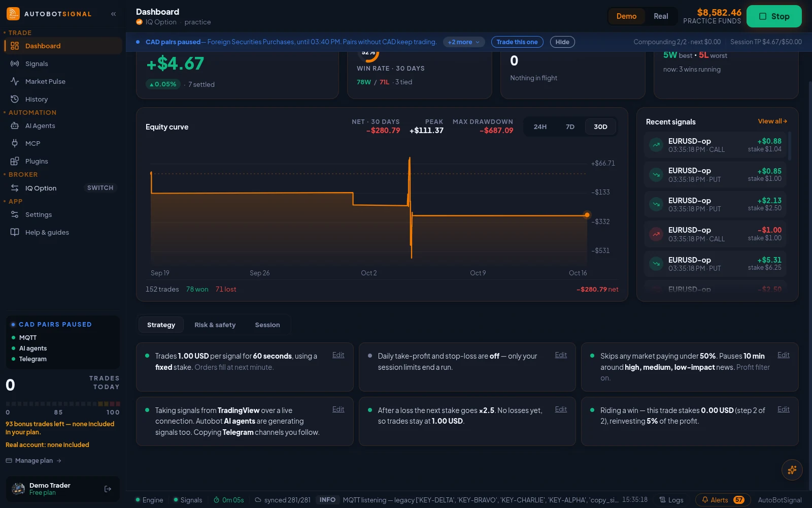The height and width of the screenshot is (508, 812).
Task: Edit the daily take-profit and stop-loss card
Action: coord(561,355)
